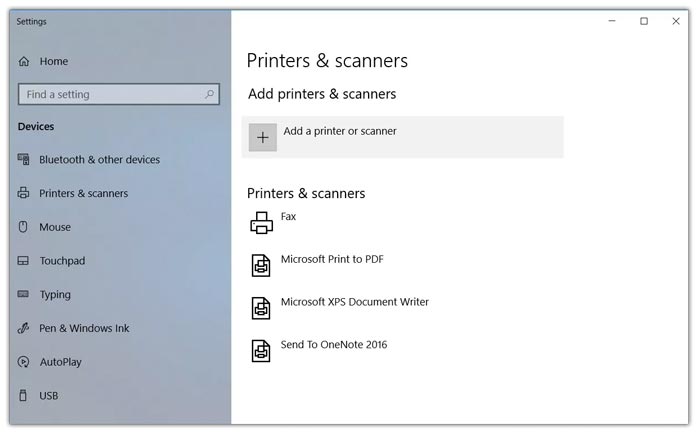The height and width of the screenshot is (435, 700).
Task: Go to the AutoPlay section
Action: pos(60,362)
